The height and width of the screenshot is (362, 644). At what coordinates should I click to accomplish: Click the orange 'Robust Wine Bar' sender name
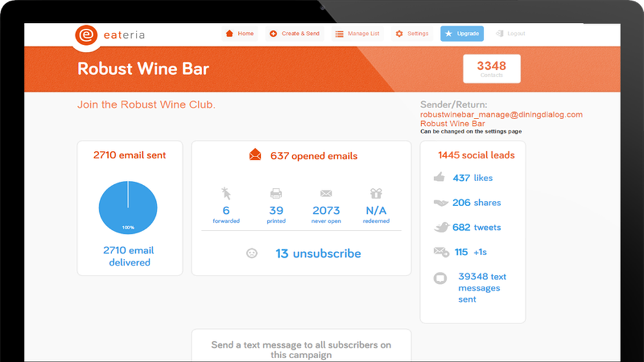(452, 124)
